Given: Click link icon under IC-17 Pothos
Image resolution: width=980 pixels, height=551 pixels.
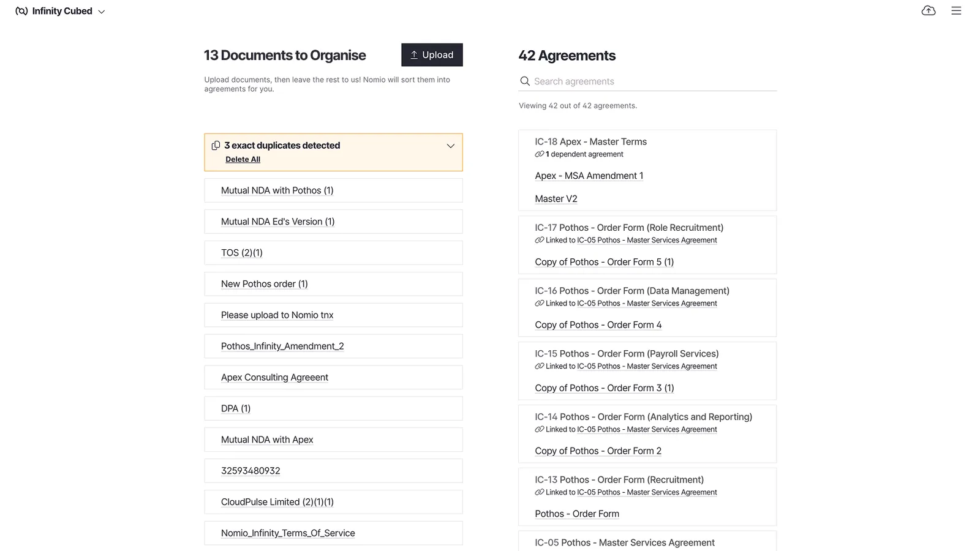Looking at the screenshot, I should (x=539, y=241).
